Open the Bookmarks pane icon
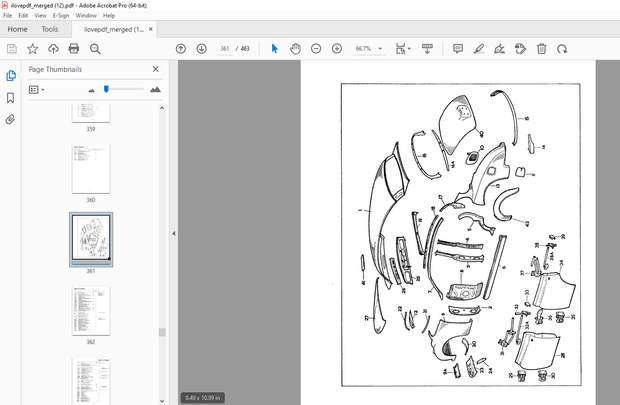620x405 pixels. pyautogui.click(x=11, y=98)
